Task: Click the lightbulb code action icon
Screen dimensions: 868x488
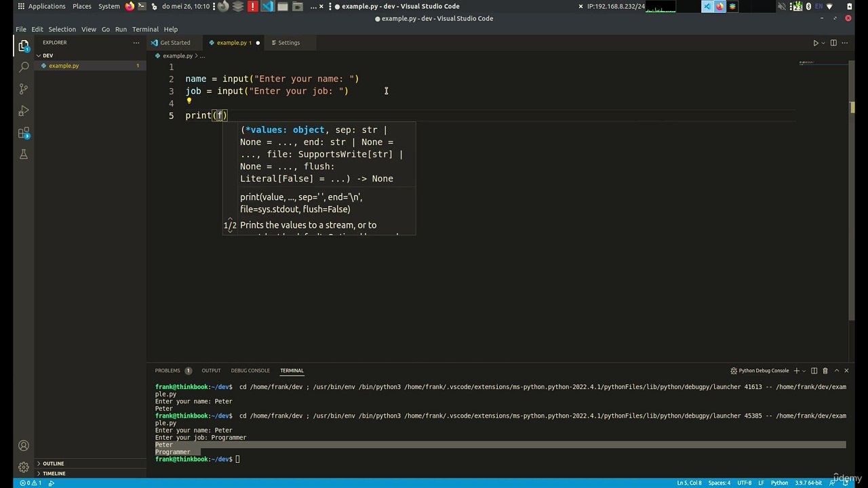Action: pyautogui.click(x=189, y=101)
